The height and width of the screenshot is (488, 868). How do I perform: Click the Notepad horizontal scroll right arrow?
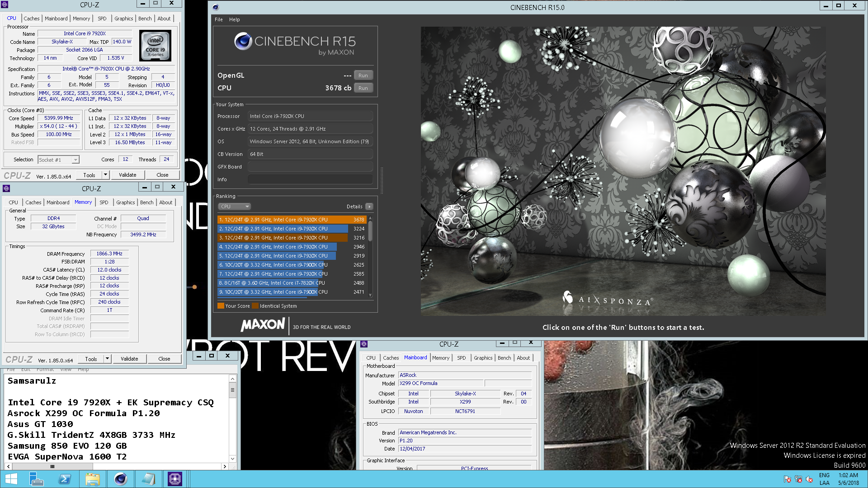(x=225, y=466)
